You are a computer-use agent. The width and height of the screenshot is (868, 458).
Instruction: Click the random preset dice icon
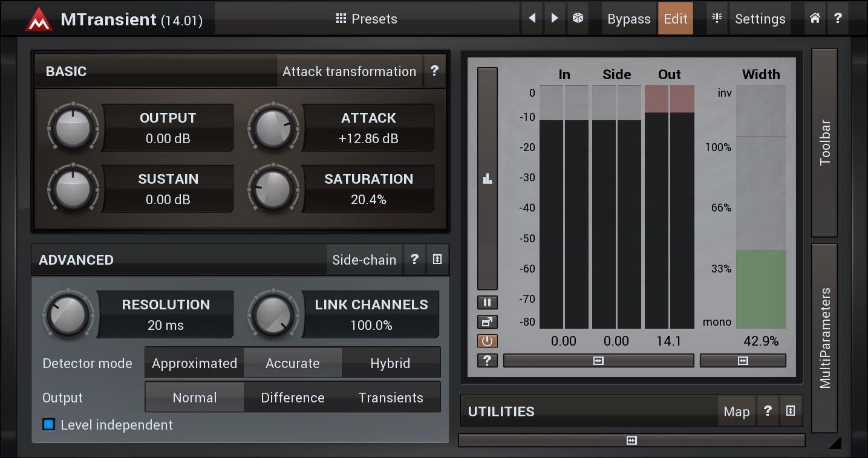click(578, 19)
